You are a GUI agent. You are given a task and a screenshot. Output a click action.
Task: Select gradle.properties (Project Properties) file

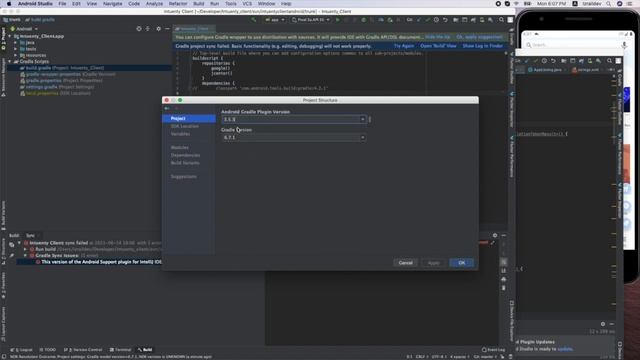pyautogui.click(x=61, y=81)
